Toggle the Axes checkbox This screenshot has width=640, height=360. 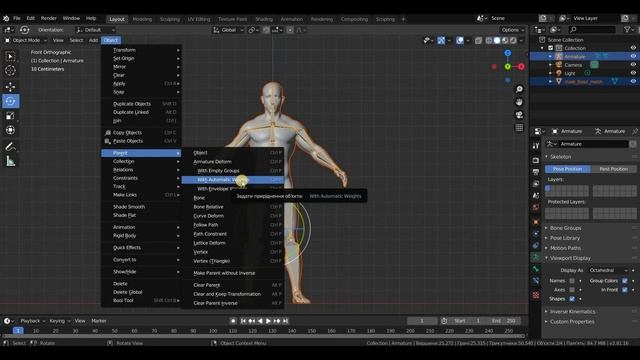572,290
